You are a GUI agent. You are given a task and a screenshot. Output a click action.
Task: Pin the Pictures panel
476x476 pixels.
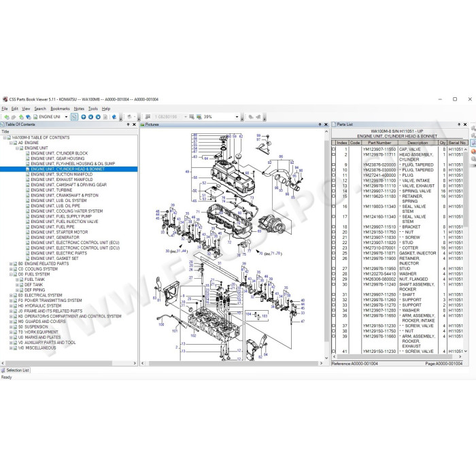point(320,124)
